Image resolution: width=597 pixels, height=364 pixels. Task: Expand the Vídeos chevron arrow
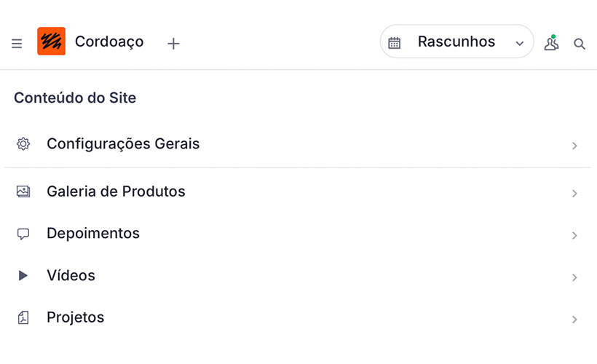574,277
